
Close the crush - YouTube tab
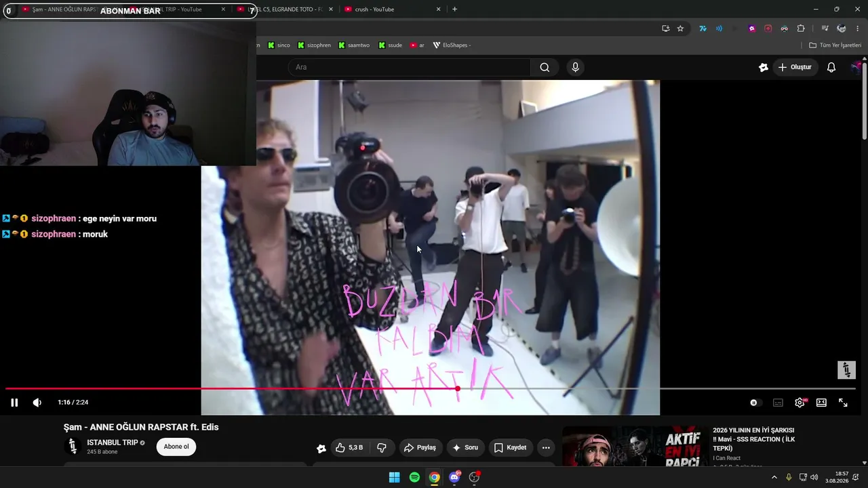pyautogui.click(x=438, y=9)
